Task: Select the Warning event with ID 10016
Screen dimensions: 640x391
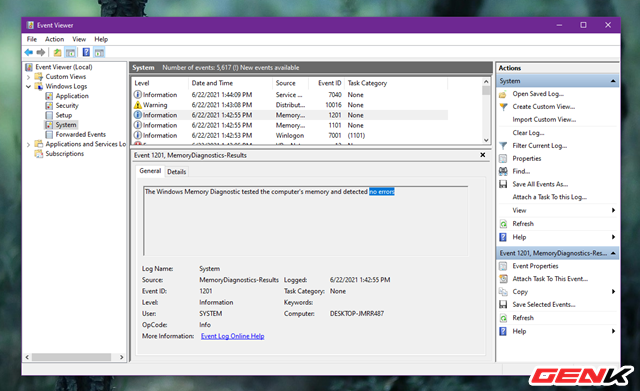Action: (290, 105)
